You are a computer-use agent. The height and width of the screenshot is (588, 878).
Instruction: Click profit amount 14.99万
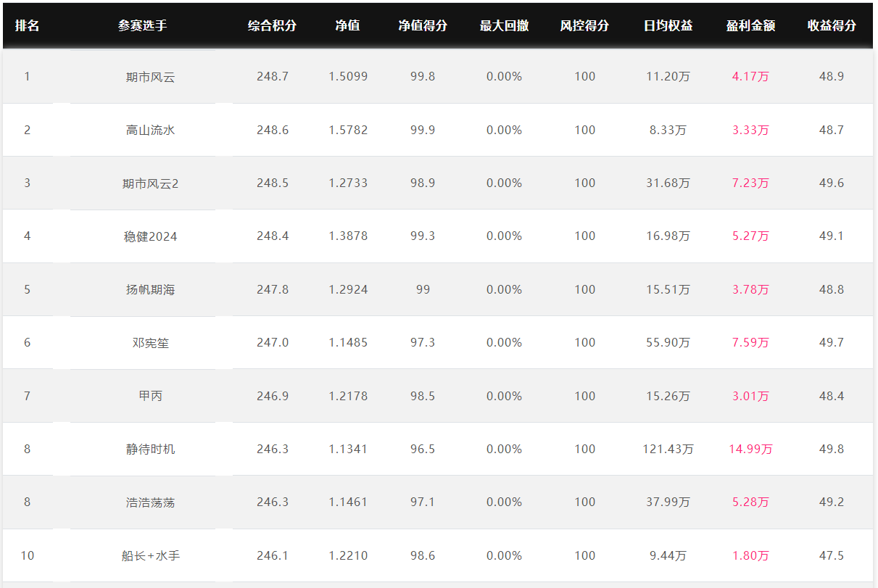pyautogui.click(x=750, y=450)
